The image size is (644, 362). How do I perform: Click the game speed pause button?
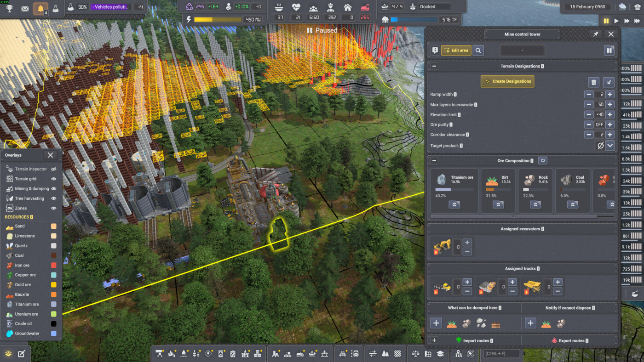[606, 21]
